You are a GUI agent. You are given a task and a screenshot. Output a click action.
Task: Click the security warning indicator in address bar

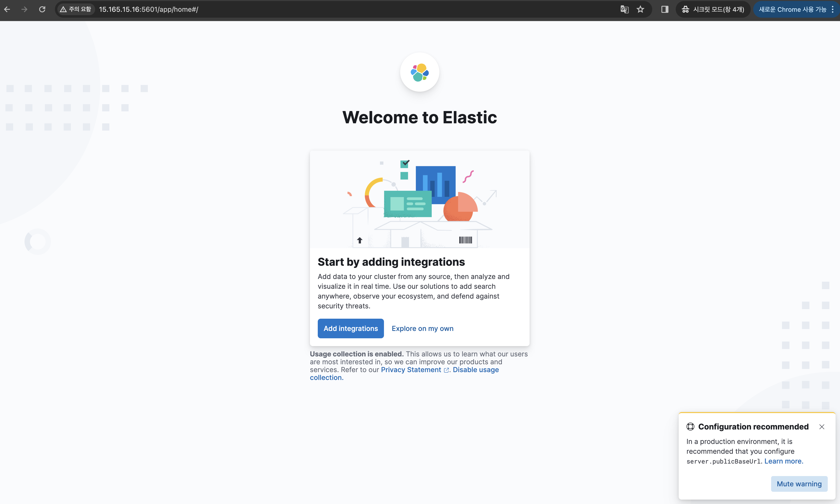tap(76, 10)
